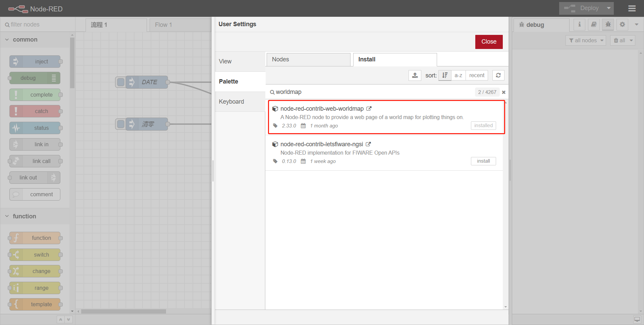The height and width of the screenshot is (325, 644).
Task: Click the Deploy button
Action: click(581, 8)
